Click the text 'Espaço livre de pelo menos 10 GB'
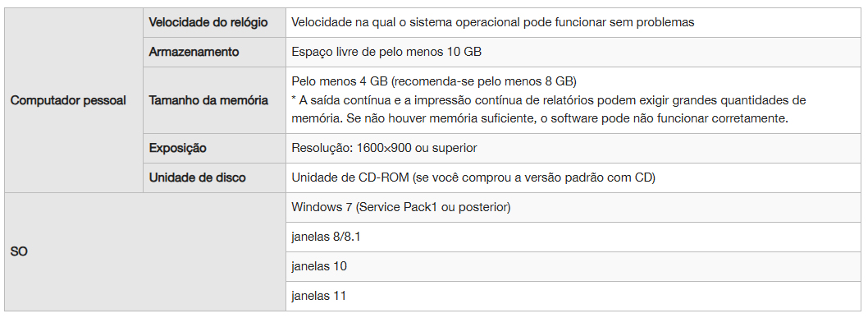Image resolution: width=868 pixels, height=318 pixels. [386, 52]
